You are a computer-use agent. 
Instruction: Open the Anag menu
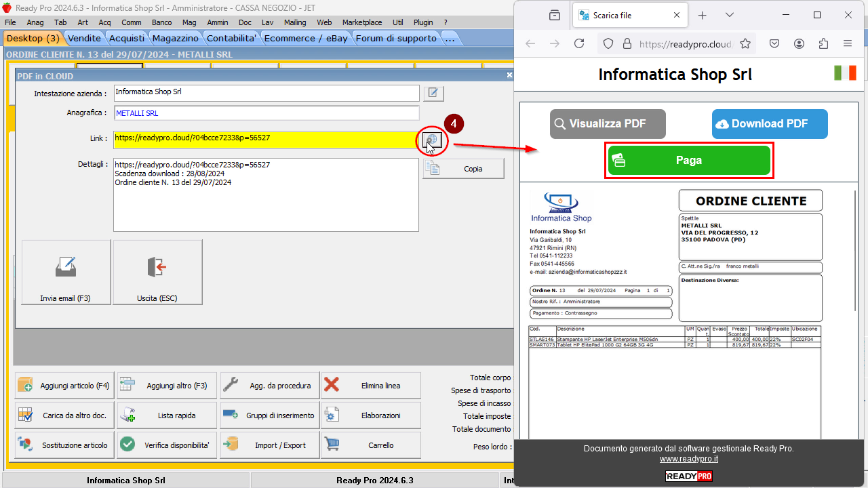35,22
